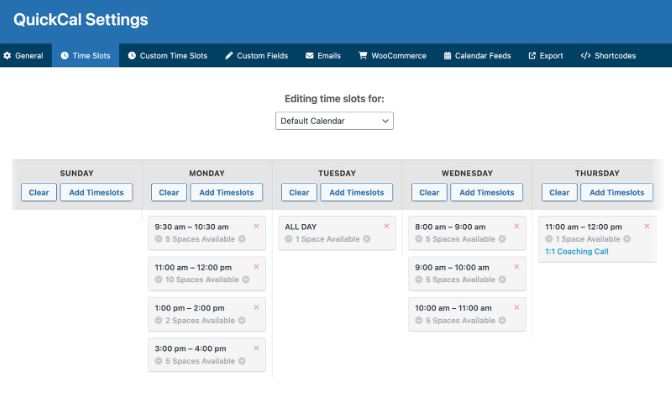Add Timeslots to Tuesday
672x410 pixels.
(357, 192)
